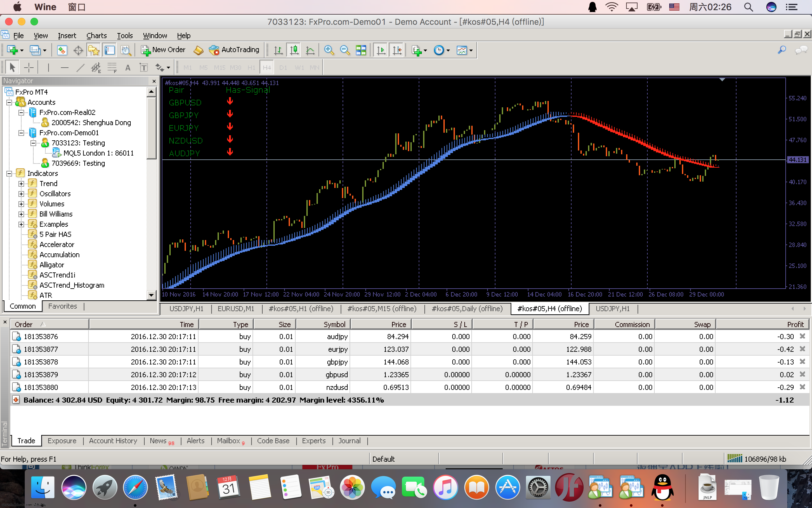
Task: Select the 5 Pair HAS indicator
Action: point(55,234)
